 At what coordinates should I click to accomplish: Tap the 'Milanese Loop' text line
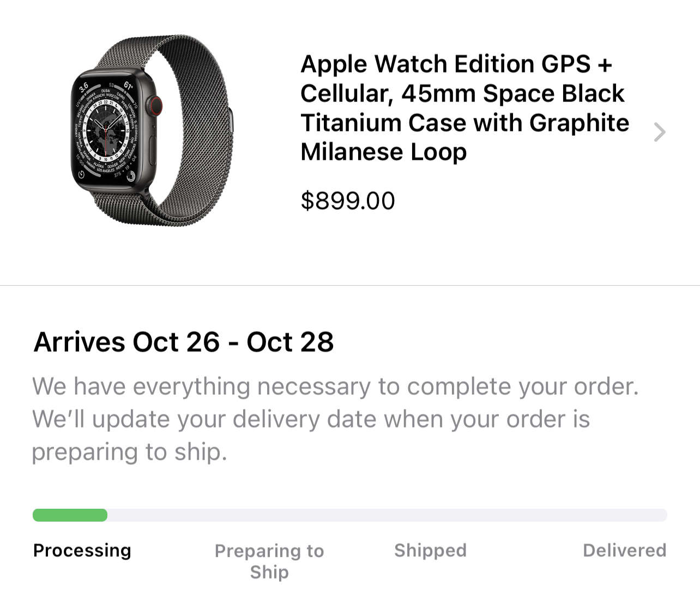tap(384, 152)
